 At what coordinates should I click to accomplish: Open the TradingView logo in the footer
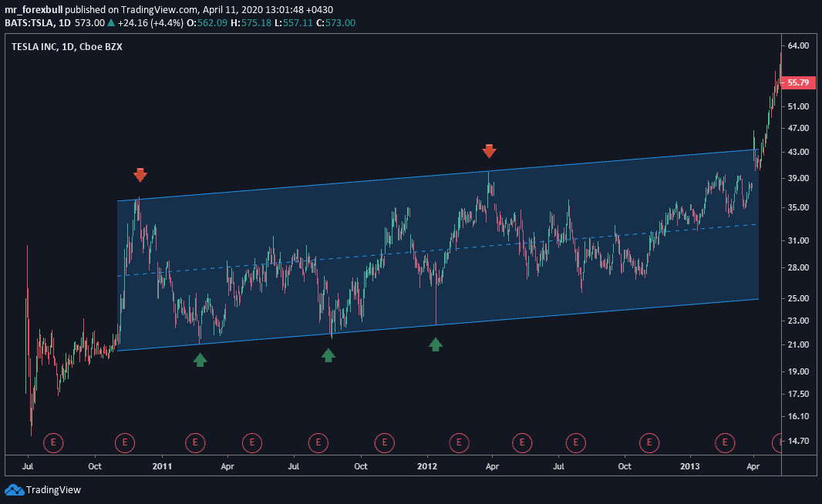42,489
